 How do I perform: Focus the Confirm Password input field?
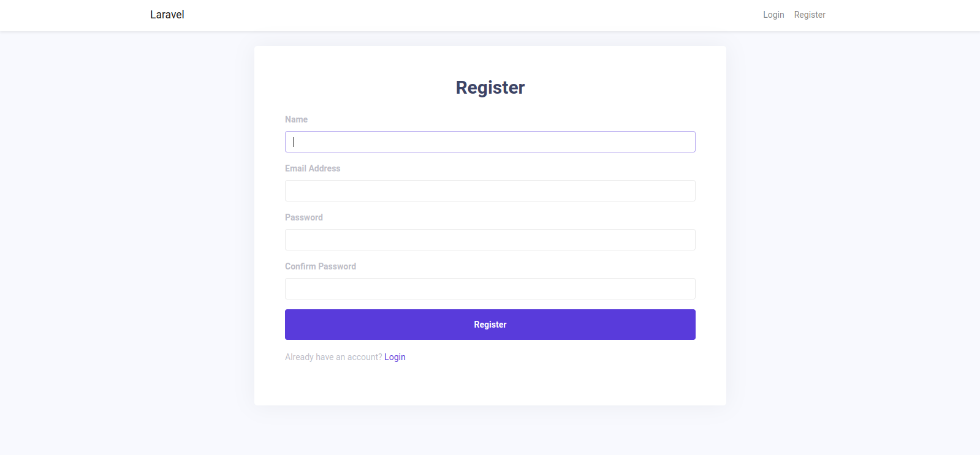(x=490, y=289)
